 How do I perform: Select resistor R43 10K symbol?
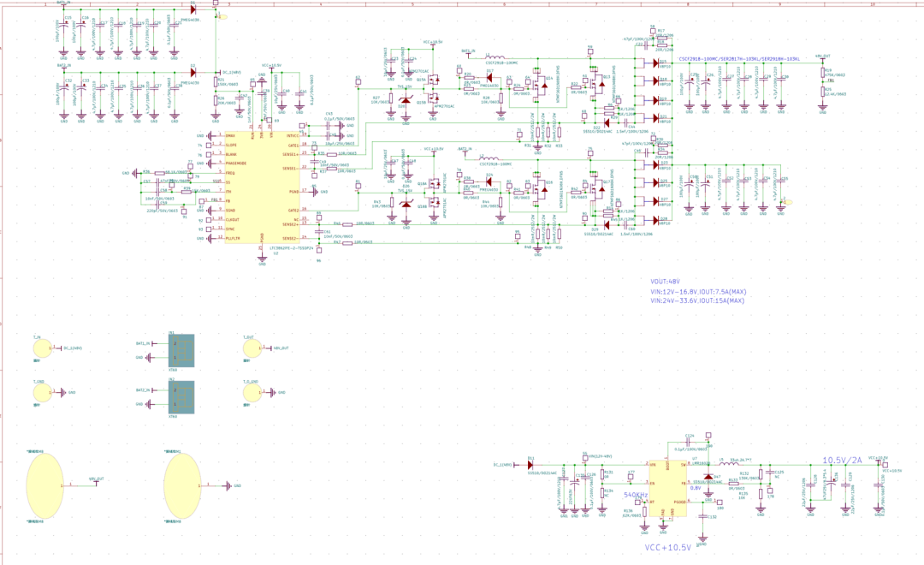coord(392,204)
